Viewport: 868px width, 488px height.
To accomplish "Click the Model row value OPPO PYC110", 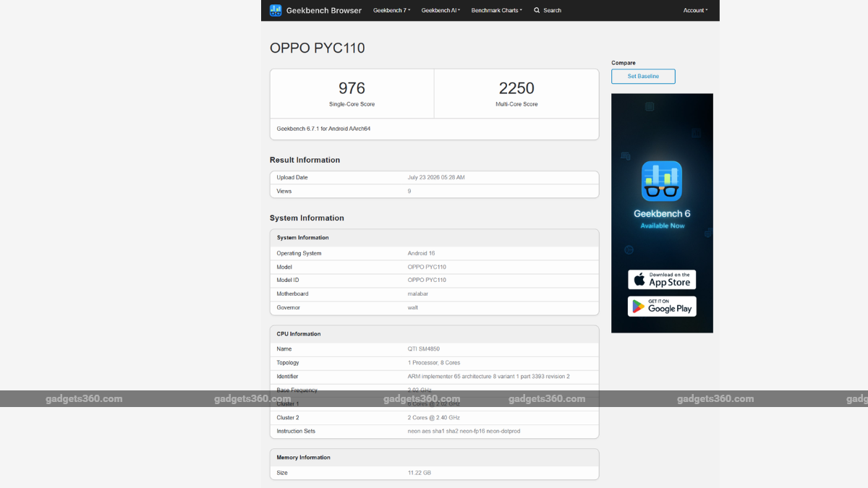I will tap(427, 267).
